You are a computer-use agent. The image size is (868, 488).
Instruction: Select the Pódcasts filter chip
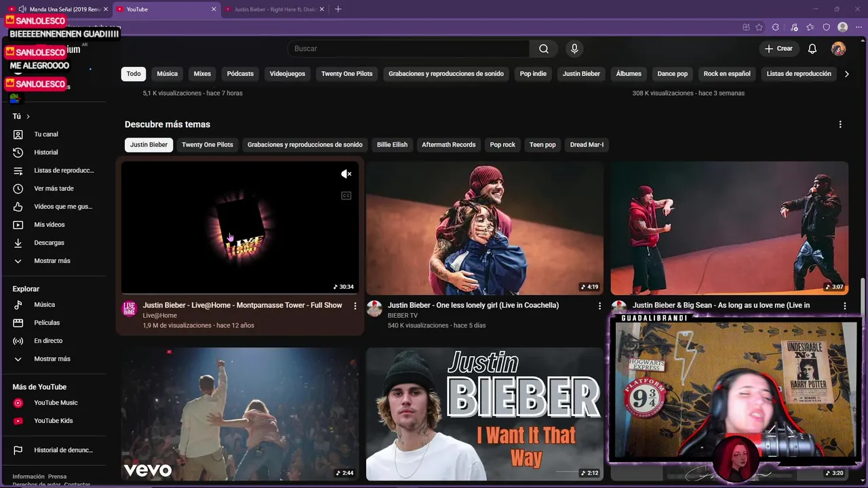coord(240,74)
